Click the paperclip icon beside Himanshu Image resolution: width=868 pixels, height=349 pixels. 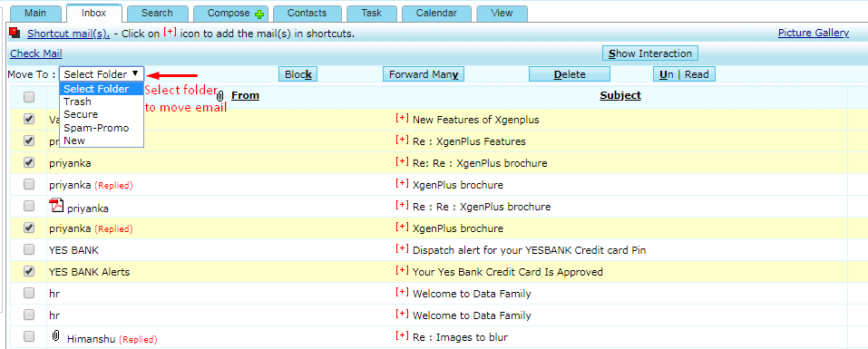pos(55,335)
